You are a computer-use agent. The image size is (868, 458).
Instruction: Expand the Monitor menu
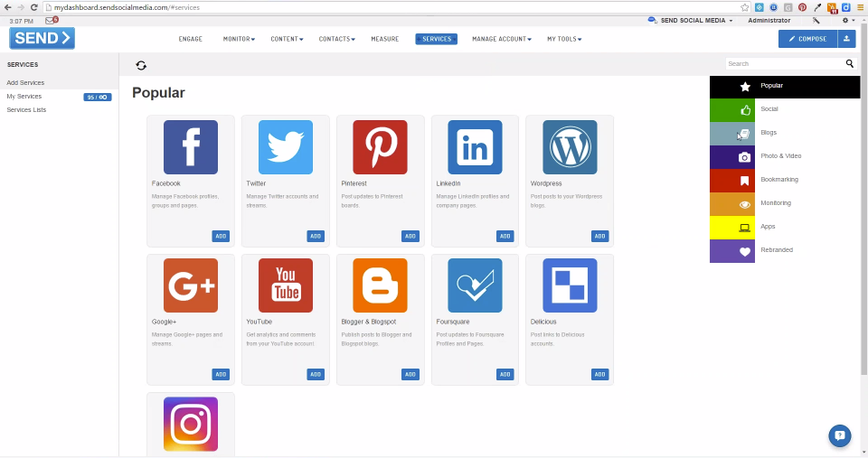click(239, 39)
